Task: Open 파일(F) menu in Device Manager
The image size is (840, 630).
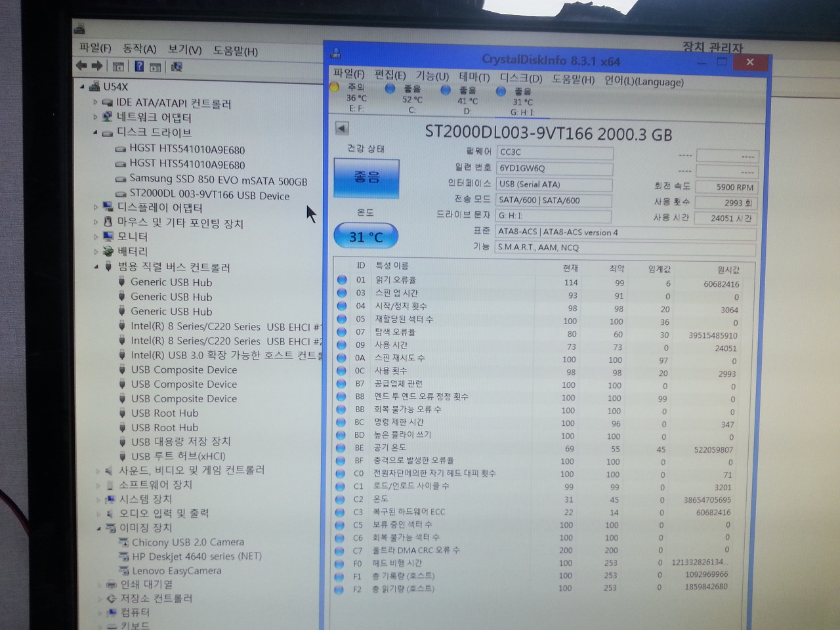Action: pyautogui.click(x=95, y=48)
